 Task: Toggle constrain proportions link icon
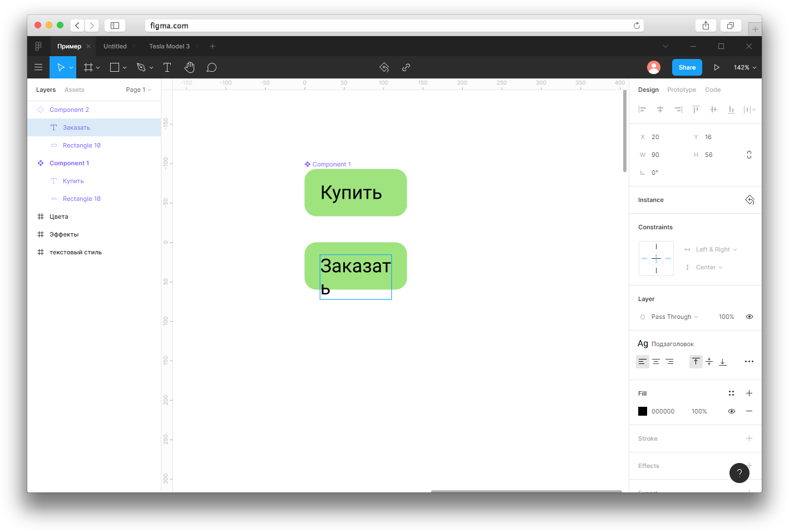pos(749,155)
